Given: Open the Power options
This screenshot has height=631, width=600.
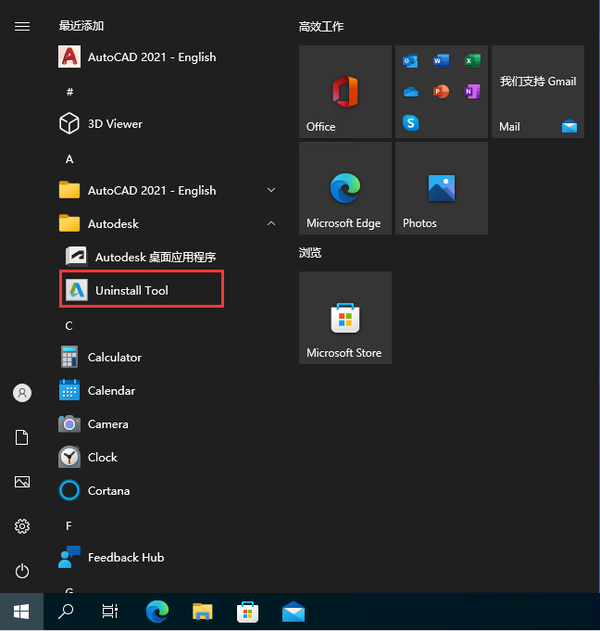Looking at the screenshot, I should click(22, 571).
